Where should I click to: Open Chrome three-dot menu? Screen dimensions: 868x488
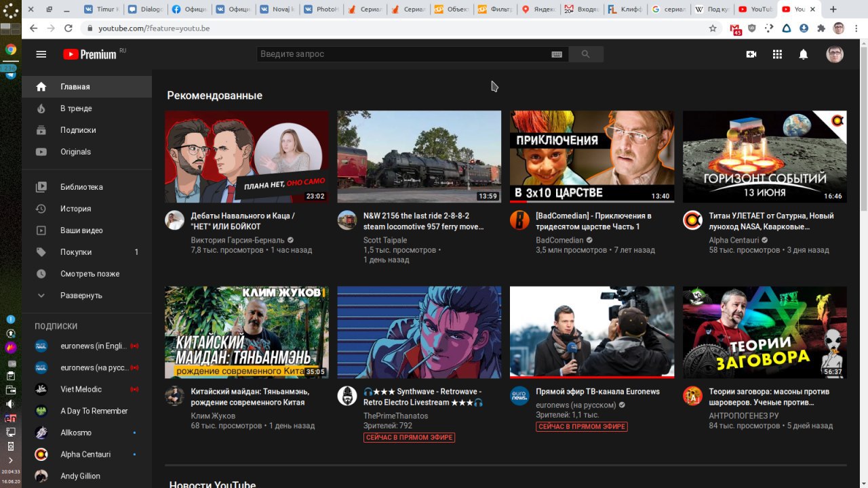[x=855, y=28]
